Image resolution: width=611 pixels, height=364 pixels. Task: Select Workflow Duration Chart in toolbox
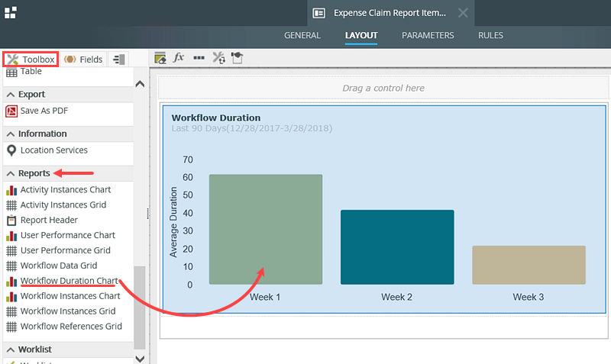click(69, 281)
